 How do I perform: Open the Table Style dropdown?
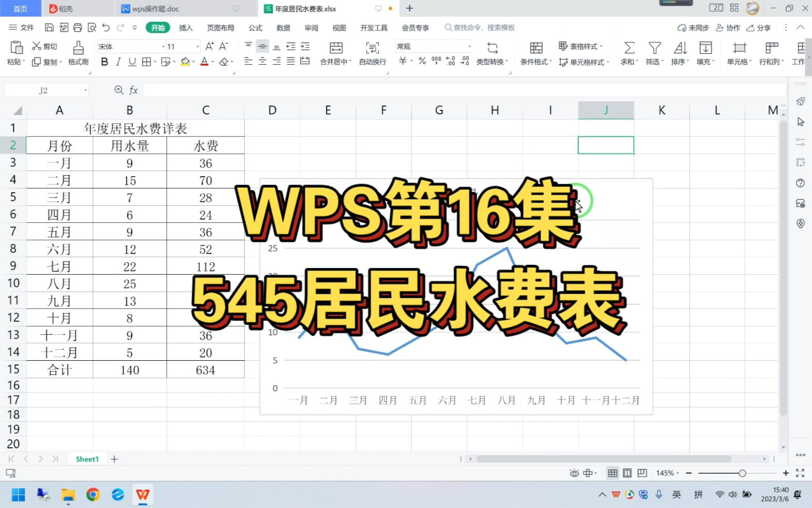[581, 46]
